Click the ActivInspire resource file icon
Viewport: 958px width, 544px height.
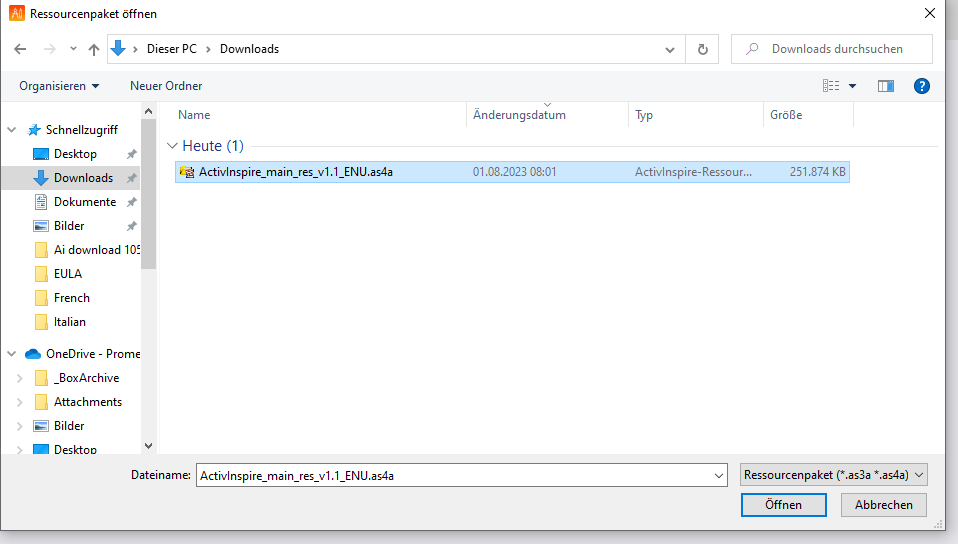186,172
